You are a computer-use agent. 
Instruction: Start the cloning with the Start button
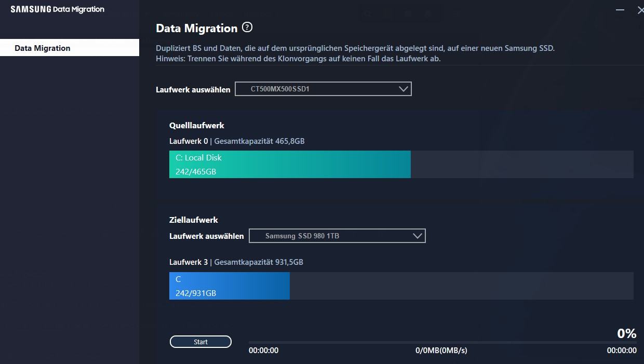pos(200,342)
